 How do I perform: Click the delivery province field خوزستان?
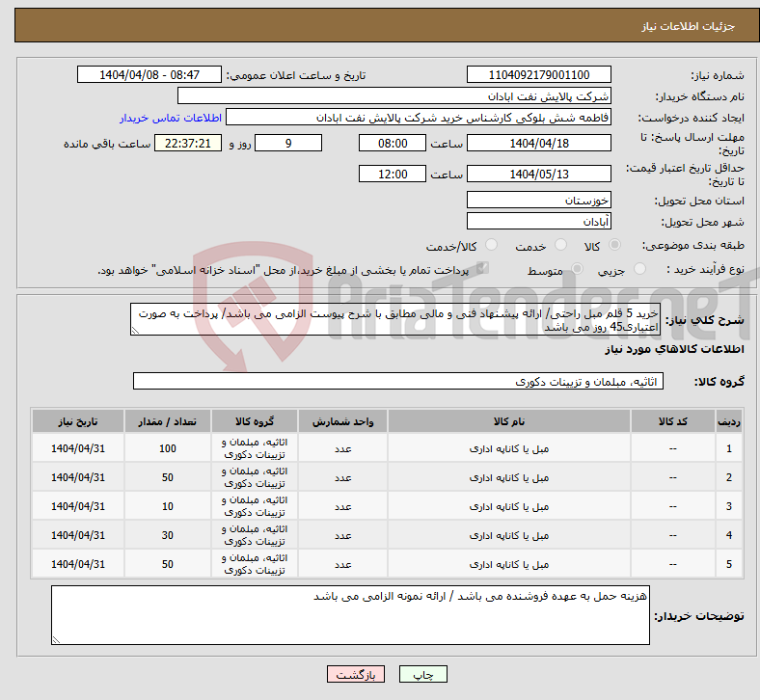click(539, 200)
